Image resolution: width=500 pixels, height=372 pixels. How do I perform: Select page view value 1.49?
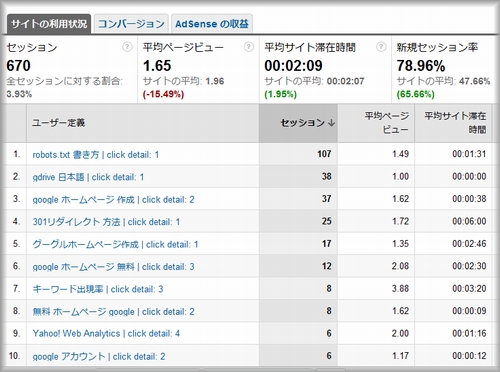[x=400, y=154]
